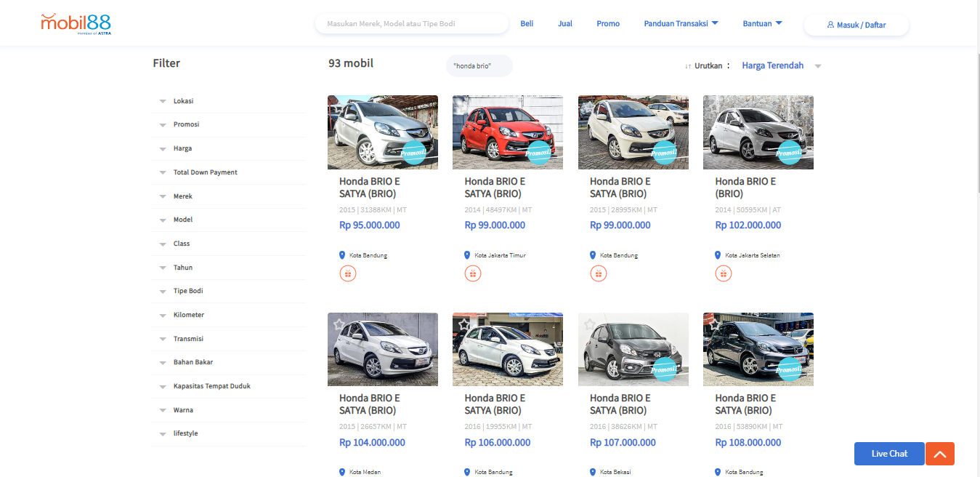Open title of Rp 95.000.000 Honda Brio

370,188
